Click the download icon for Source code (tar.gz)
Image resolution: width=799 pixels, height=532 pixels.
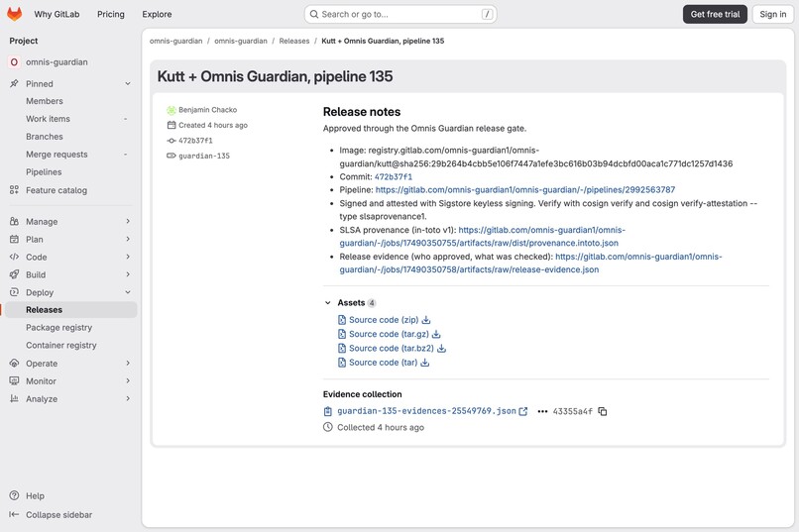(436, 334)
